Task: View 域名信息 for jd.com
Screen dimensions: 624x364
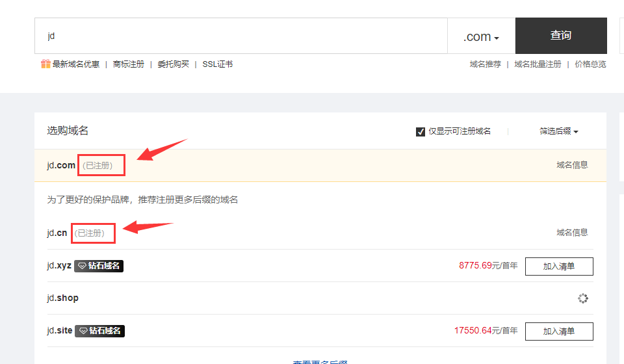Action: 572,165
